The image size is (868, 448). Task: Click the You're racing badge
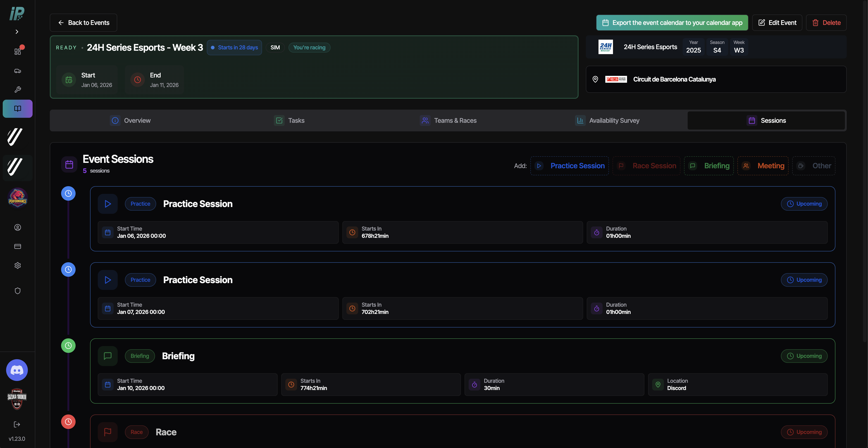tap(309, 48)
